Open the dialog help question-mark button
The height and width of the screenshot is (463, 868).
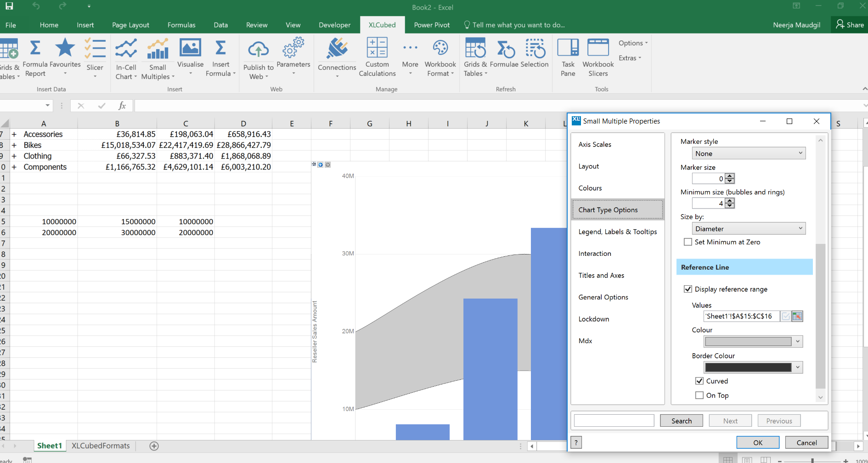pyautogui.click(x=576, y=442)
